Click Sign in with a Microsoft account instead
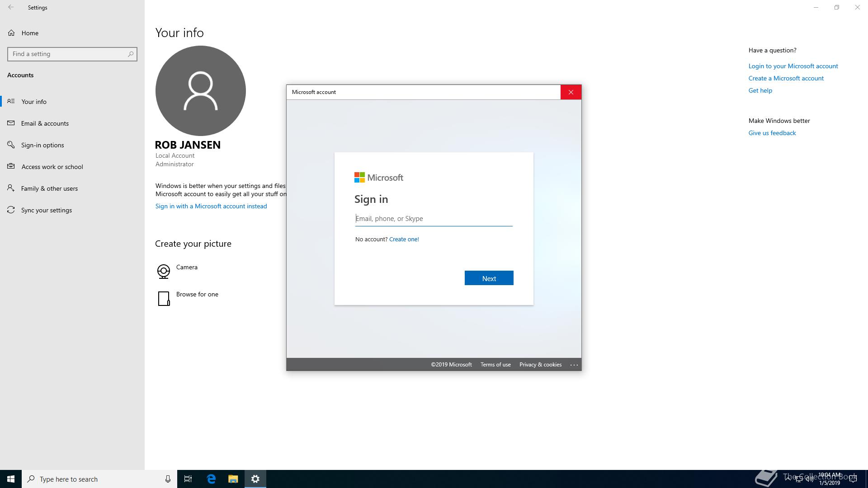868x488 pixels. point(211,206)
